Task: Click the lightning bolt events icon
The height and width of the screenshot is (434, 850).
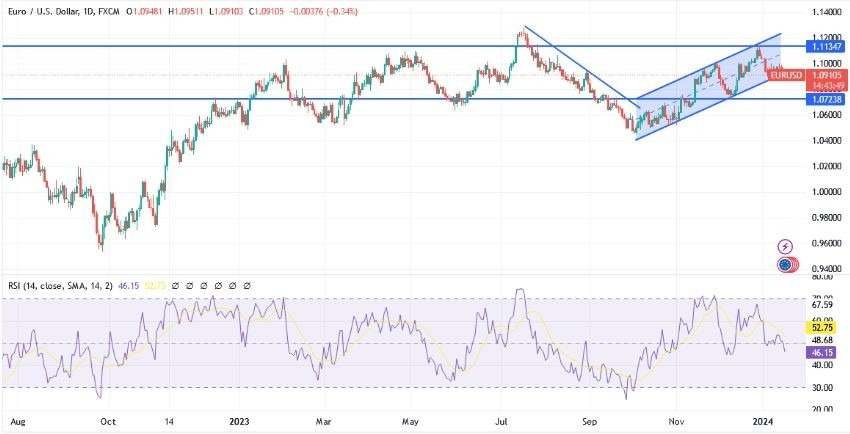Action: point(785,247)
